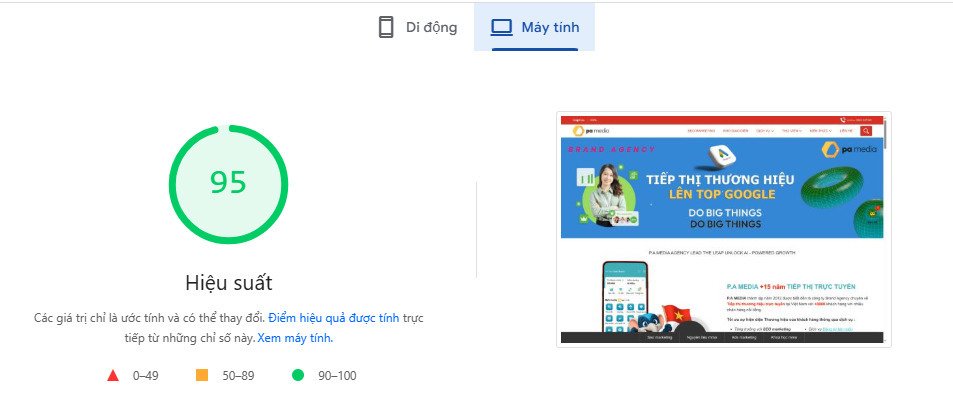Click the 95 performance score gauge
The width and height of the screenshot is (953, 400).
tap(228, 183)
